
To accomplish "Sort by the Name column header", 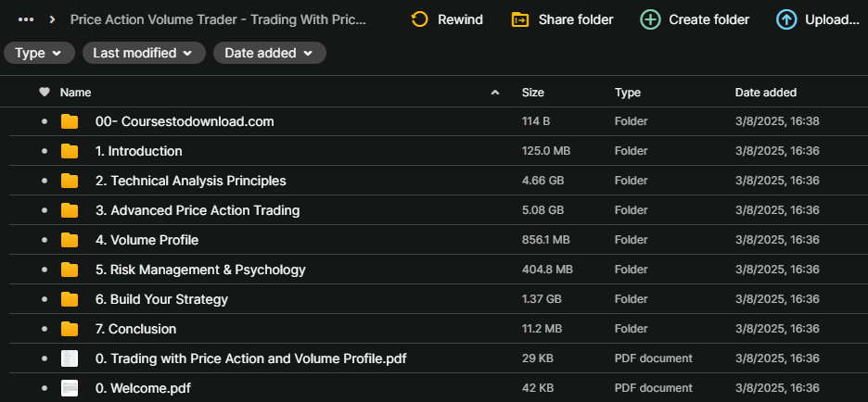I will click(x=75, y=93).
